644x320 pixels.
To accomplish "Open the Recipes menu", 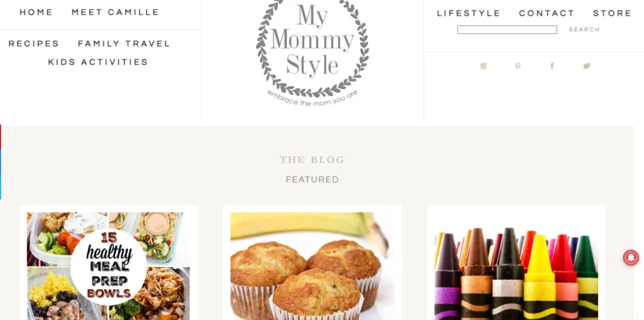I will 34,43.
